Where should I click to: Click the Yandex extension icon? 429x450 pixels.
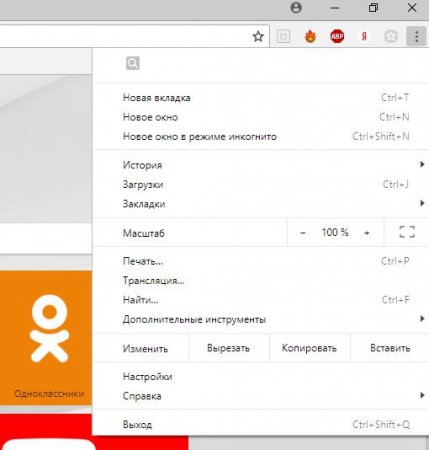[x=364, y=36]
